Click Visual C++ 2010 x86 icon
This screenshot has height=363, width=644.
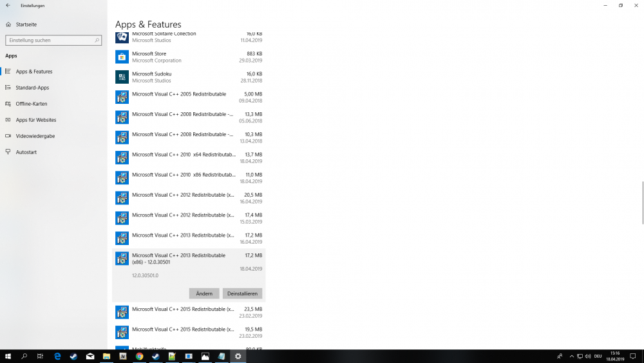122,177
